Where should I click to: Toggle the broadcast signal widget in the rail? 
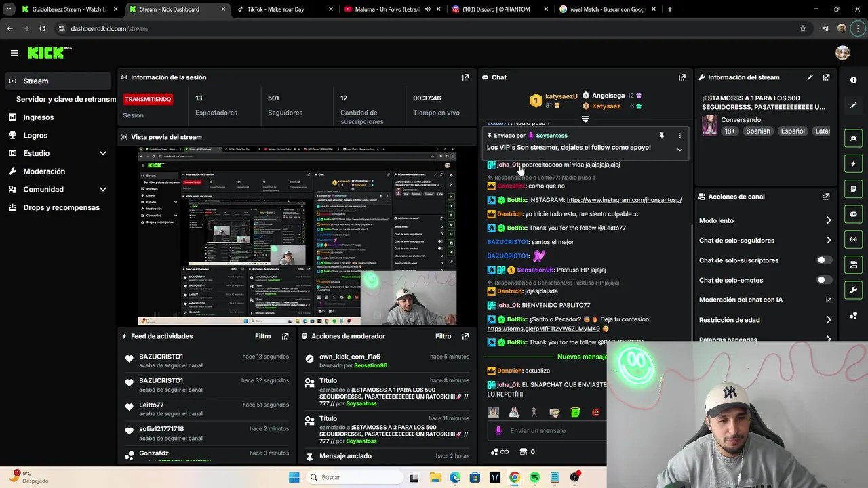(x=853, y=239)
